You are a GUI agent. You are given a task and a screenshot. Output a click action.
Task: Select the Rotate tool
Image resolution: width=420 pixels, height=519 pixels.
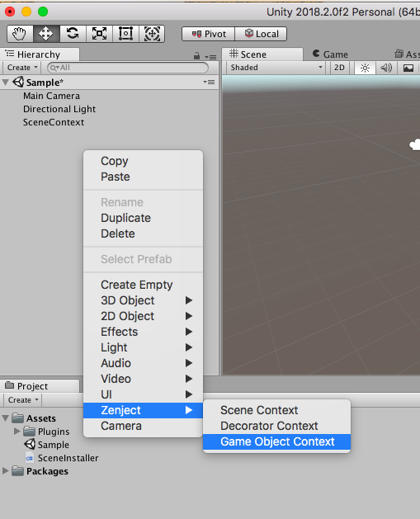pyautogui.click(x=73, y=34)
